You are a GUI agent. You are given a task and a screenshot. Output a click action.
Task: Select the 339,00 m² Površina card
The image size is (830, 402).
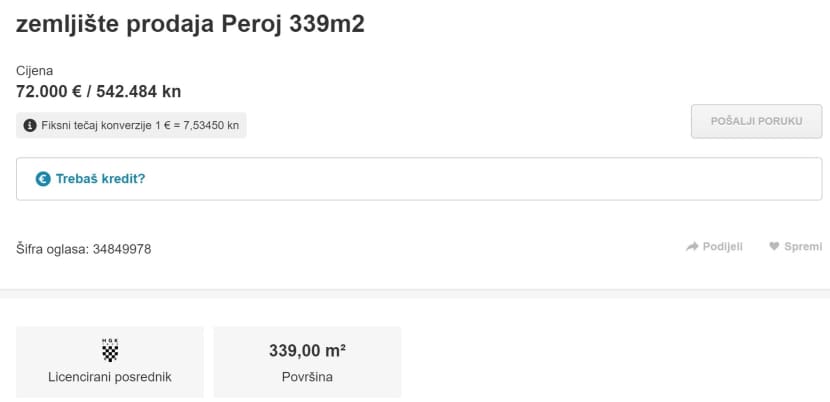click(308, 362)
